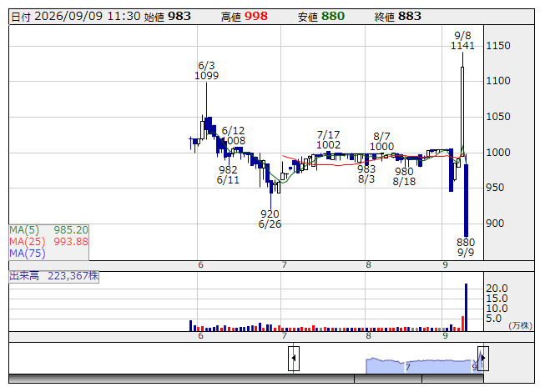Click the 980 8/18 label

[404, 176]
